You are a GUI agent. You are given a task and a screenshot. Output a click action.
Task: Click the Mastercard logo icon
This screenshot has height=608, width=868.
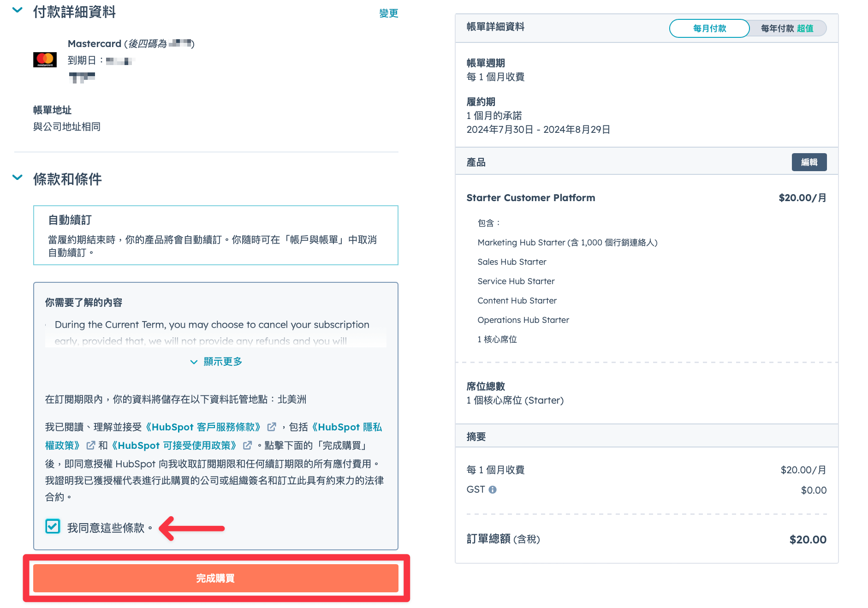pos(45,60)
